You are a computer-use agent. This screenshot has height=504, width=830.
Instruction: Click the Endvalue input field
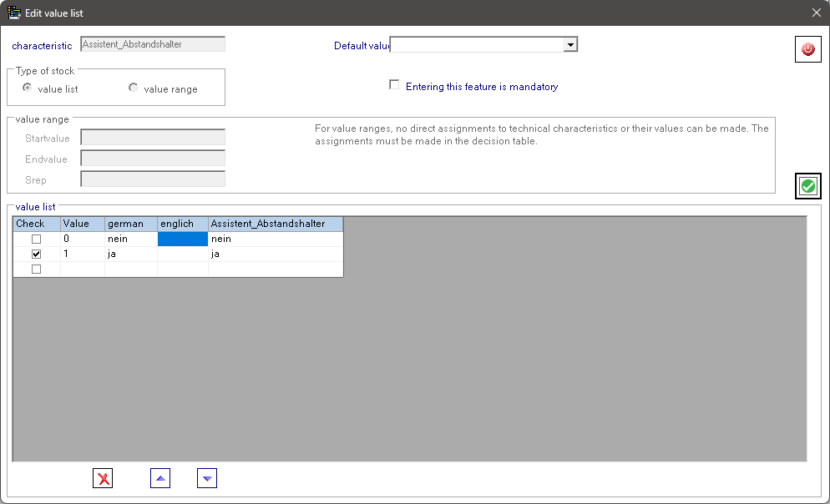pos(152,158)
